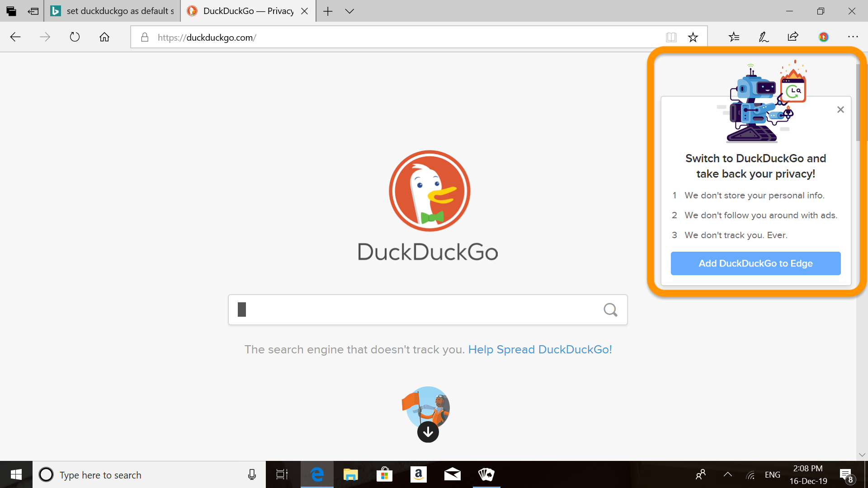This screenshot has width=868, height=488.
Task: Open Mail app from taskbar
Action: (x=453, y=474)
